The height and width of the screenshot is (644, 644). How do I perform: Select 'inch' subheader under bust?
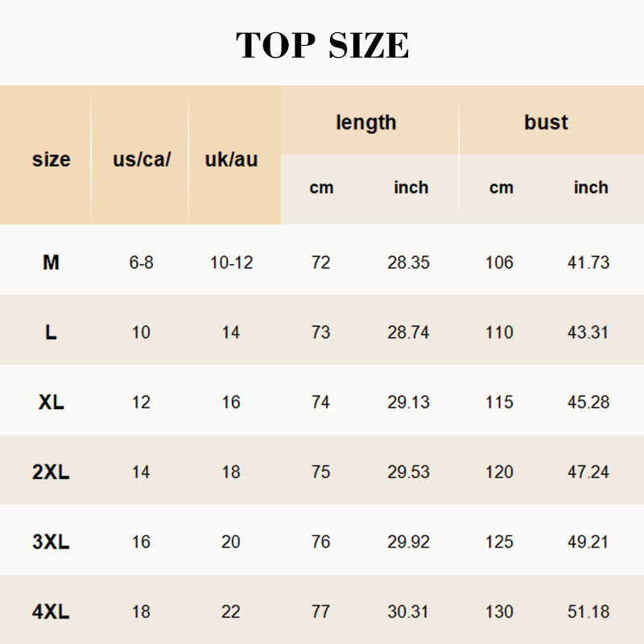[x=591, y=188]
